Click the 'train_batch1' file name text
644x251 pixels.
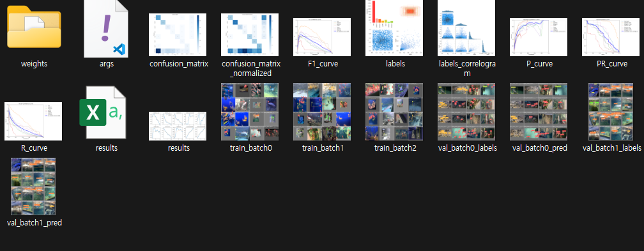tap(323, 148)
